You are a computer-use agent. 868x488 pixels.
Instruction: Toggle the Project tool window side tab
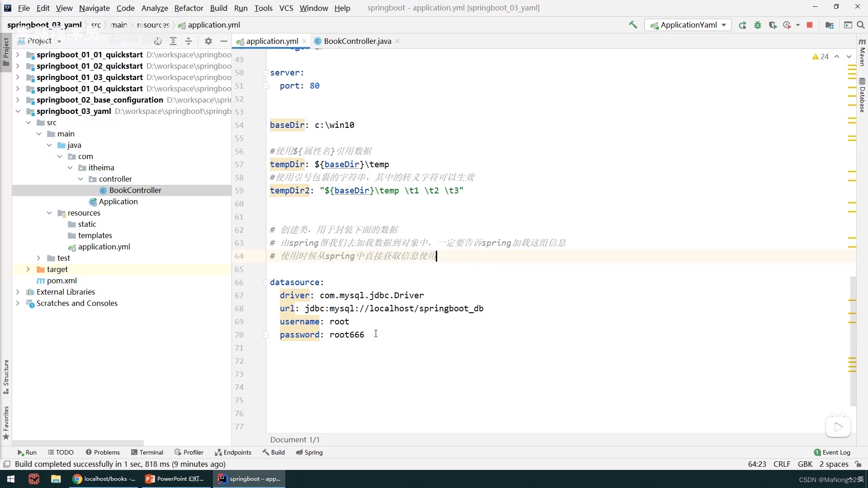point(6,52)
